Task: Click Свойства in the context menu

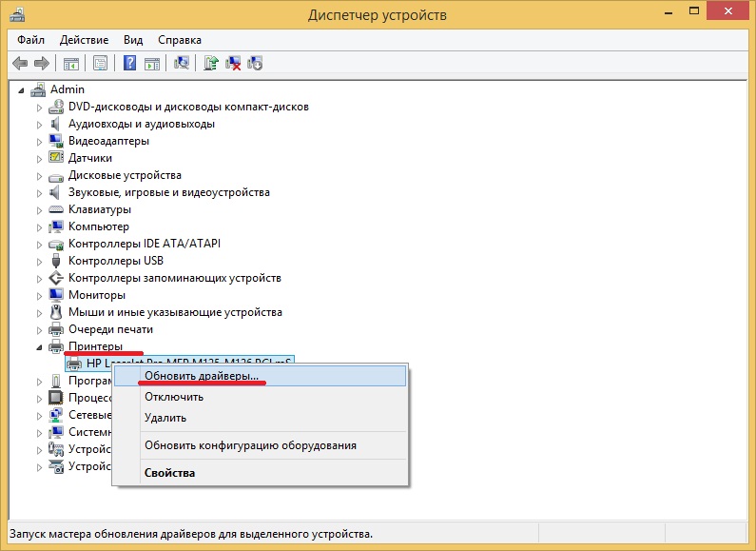Action: coord(169,473)
